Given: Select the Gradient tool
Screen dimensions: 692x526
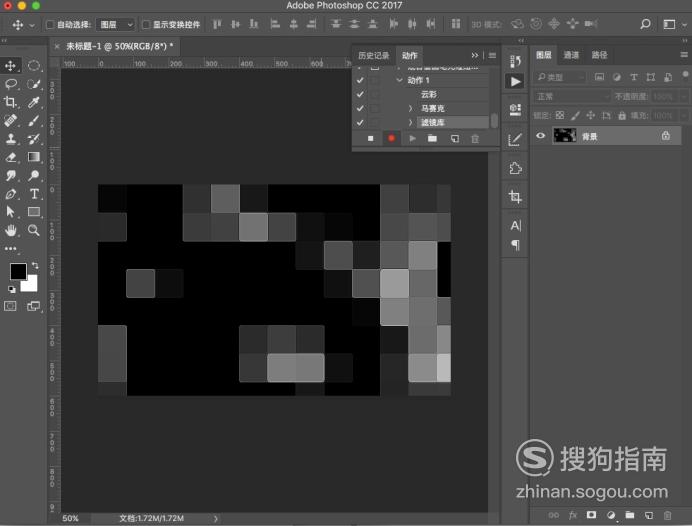Looking at the screenshot, I should tap(34, 157).
